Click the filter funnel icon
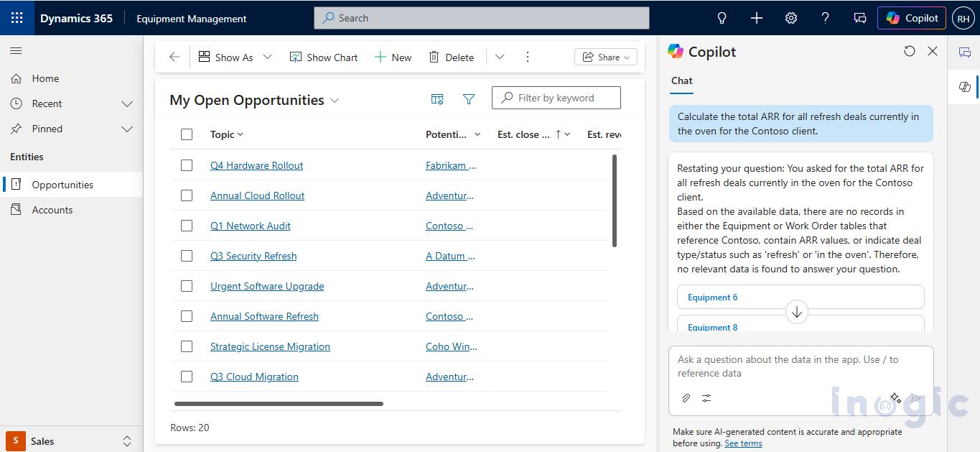 tap(469, 99)
